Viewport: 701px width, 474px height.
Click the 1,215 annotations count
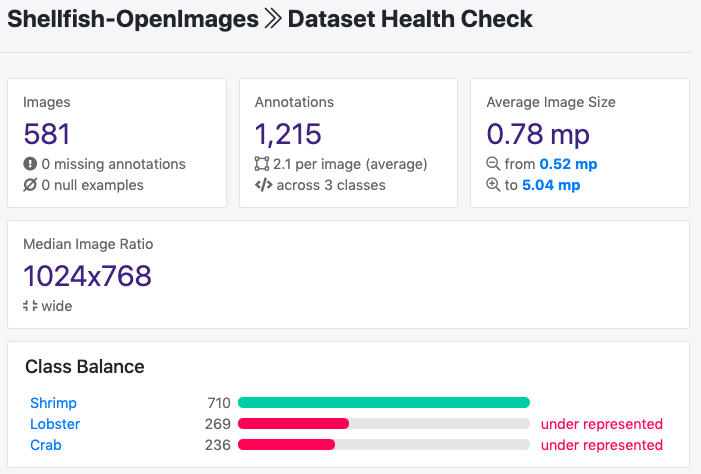pos(288,134)
